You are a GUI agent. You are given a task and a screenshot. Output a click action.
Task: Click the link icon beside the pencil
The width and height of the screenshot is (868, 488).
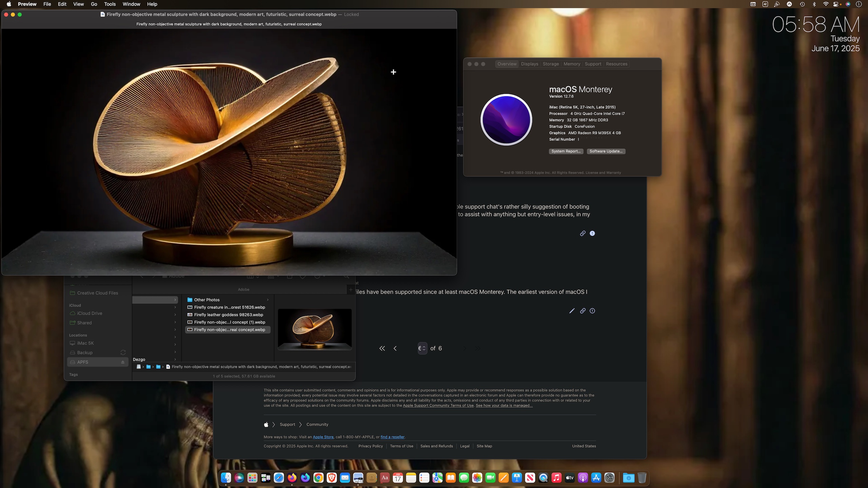tap(583, 311)
